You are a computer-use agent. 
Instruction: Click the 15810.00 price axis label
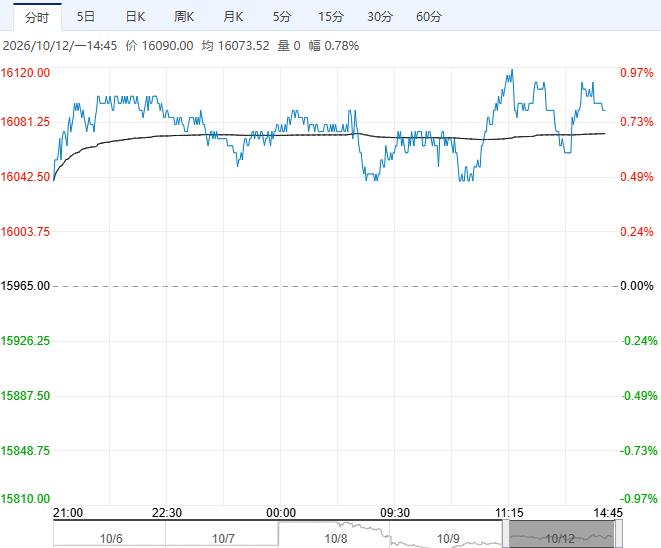(x=25, y=499)
